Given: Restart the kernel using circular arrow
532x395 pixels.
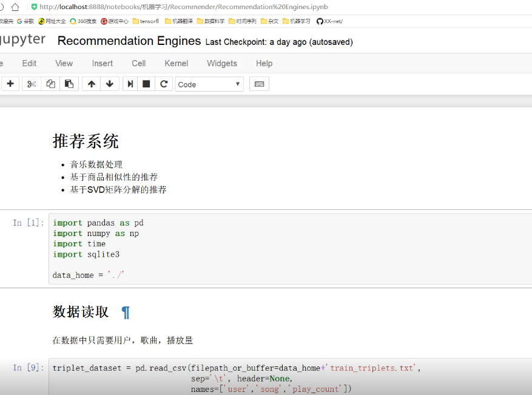Looking at the screenshot, I should tap(163, 84).
